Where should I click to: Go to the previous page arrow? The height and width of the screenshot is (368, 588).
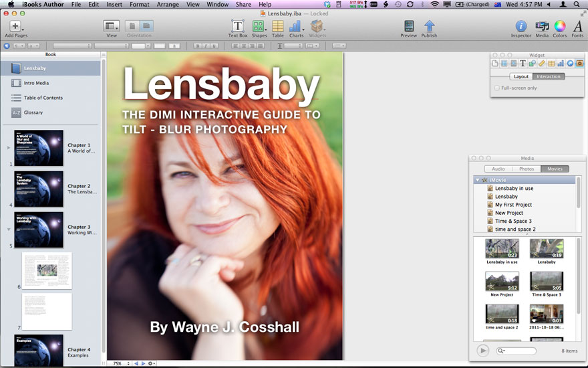click(136, 363)
